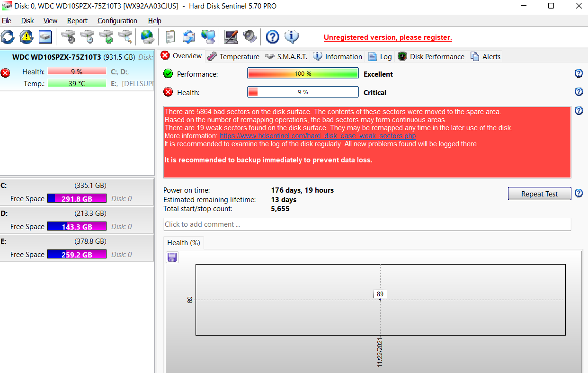Open the Report menu
588x373 pixels.
tap(77, 21)
